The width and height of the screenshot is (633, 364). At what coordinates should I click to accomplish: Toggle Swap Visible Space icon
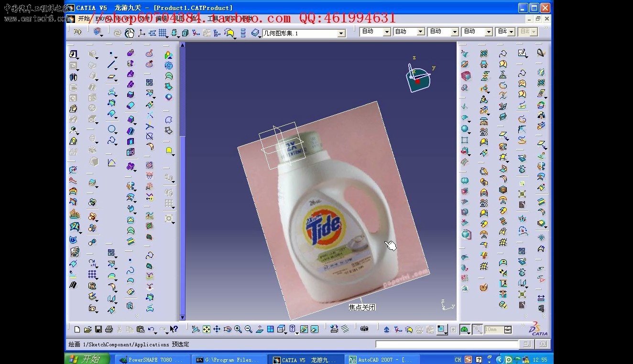coord(314,329)
